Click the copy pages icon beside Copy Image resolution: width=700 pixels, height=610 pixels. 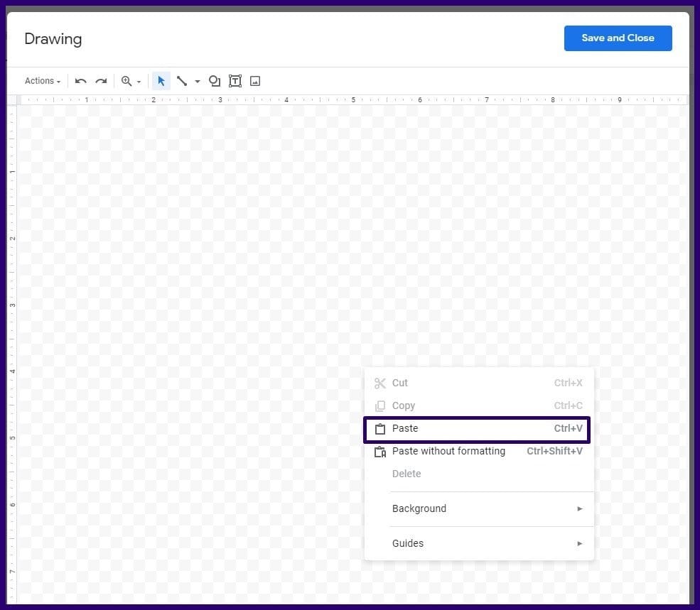(380, 406)
